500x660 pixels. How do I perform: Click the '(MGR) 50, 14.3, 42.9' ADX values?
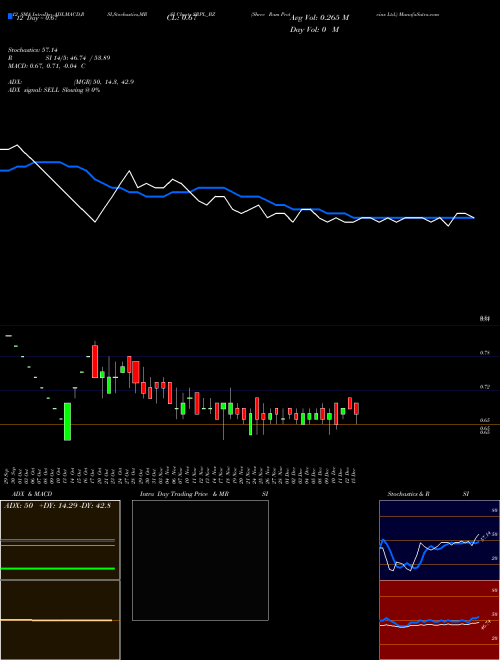pos(104,82)
